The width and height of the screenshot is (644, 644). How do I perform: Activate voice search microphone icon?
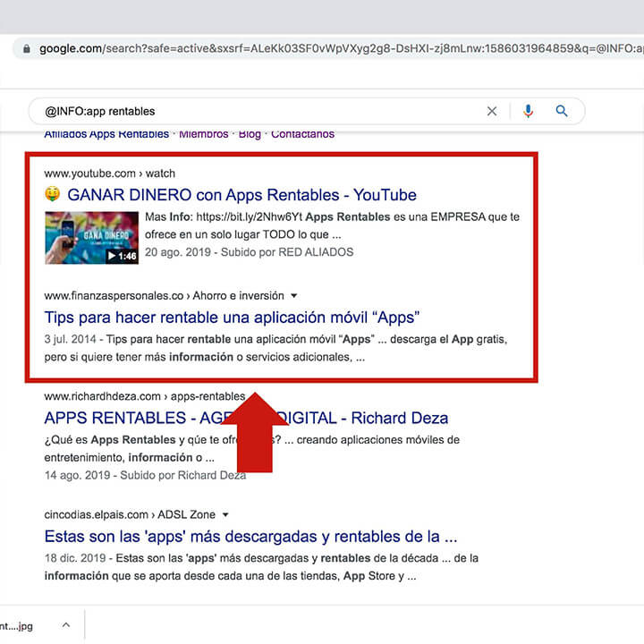[528, 112]
